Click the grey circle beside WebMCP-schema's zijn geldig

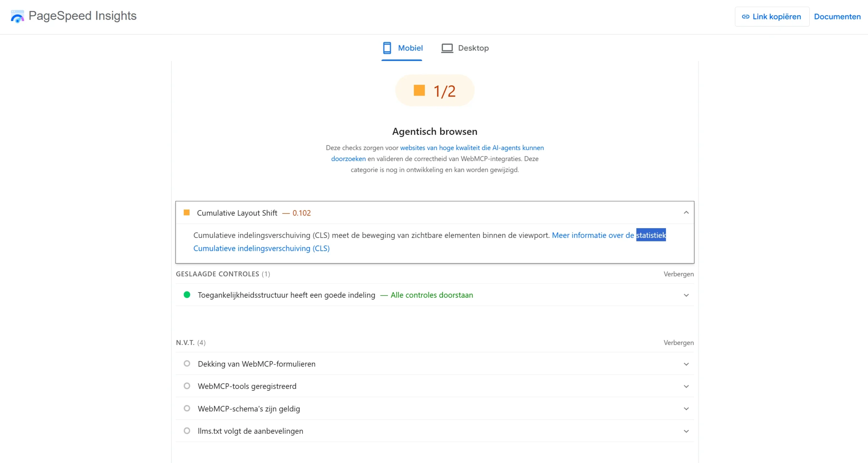pos(187,408)
